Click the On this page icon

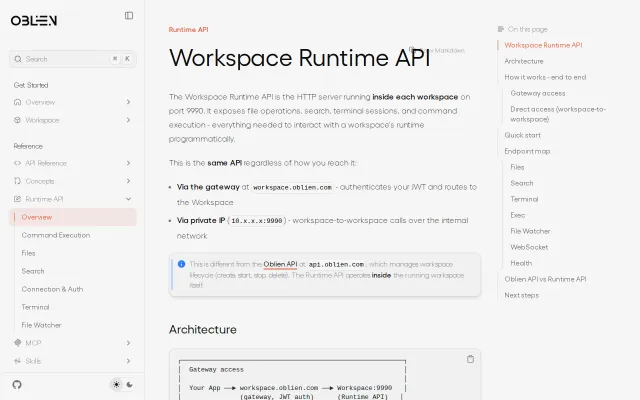501,29
